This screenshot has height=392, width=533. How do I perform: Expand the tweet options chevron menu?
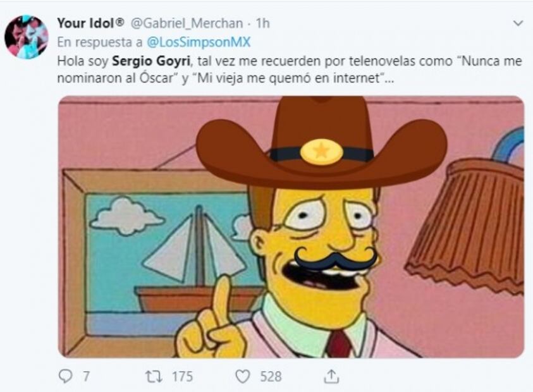point(518,23)
